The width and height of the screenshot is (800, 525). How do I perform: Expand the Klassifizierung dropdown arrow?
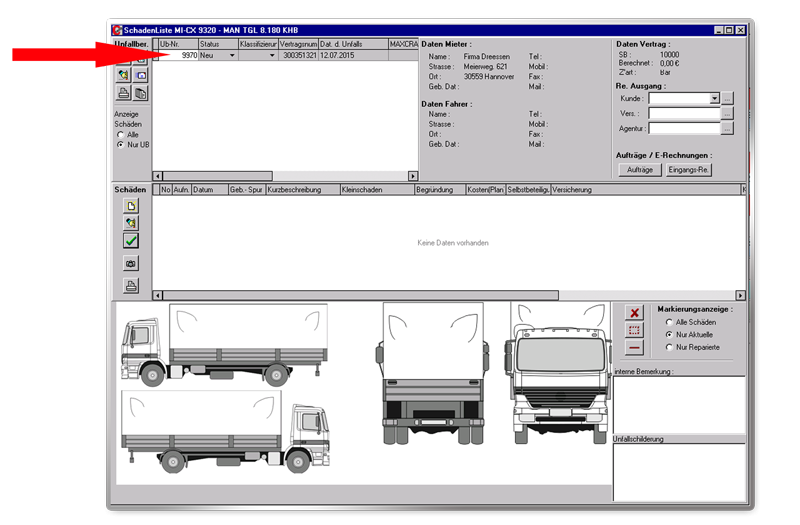click(271, 56)
